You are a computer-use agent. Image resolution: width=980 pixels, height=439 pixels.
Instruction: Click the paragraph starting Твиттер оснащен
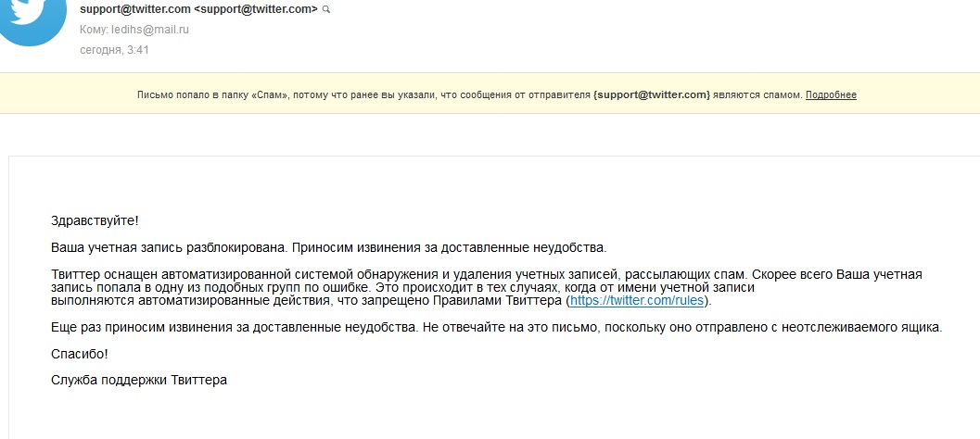pos(486,287)
